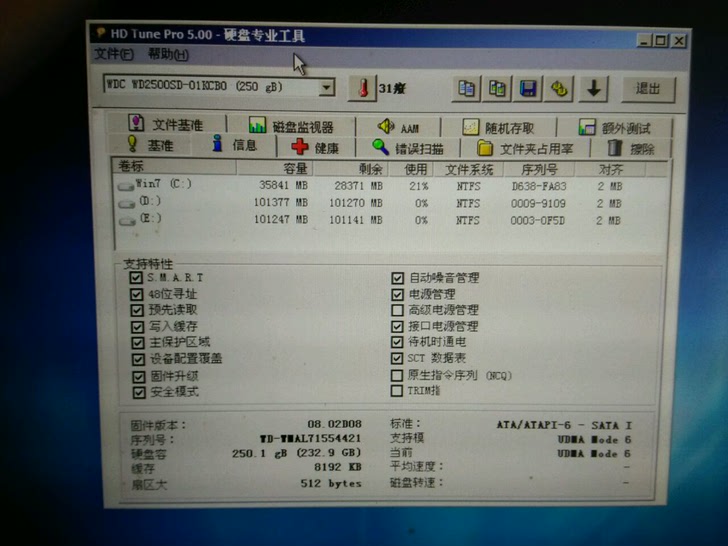728x546 pixels.
Task: Click the 退出 exit button
Action: point(648,89)
